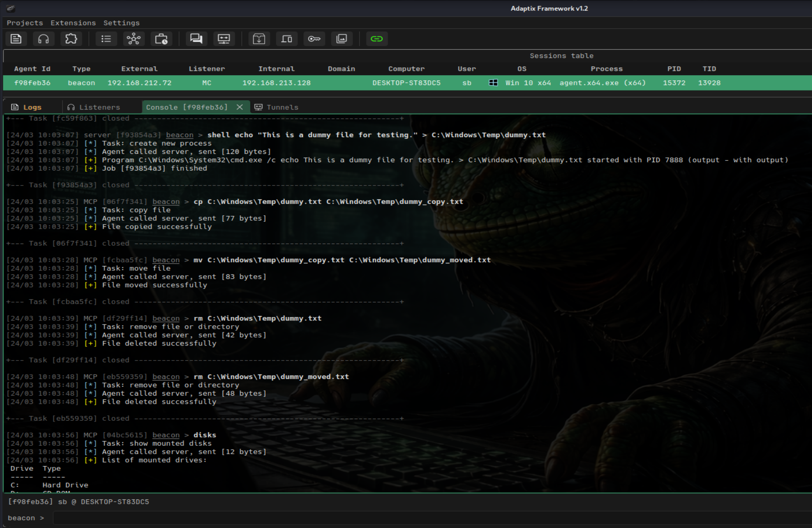This screenshot has width=812, height=528.
Task: Sort sessions by Domain column header
Action: 341,69
